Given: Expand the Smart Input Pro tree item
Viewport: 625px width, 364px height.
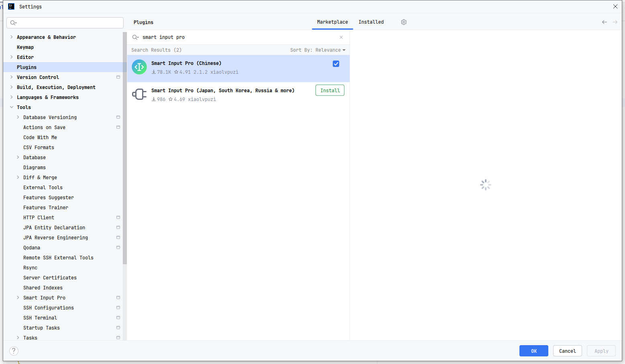Looking at the screenshot, I should pyautogui.click(x=18, y=297).
